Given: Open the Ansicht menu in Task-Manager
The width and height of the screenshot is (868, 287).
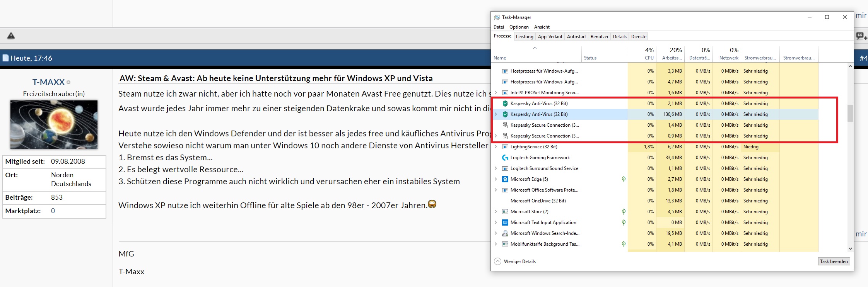Looking at the screenshot, I should (542, 27).
